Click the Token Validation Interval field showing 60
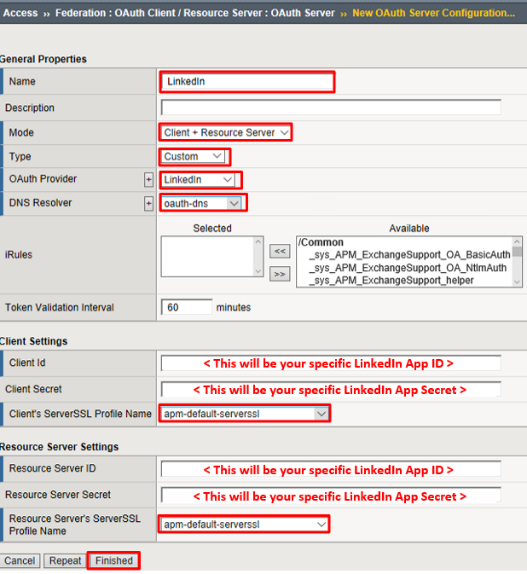This screenshot has width=527, height=574. click(187, 307)
